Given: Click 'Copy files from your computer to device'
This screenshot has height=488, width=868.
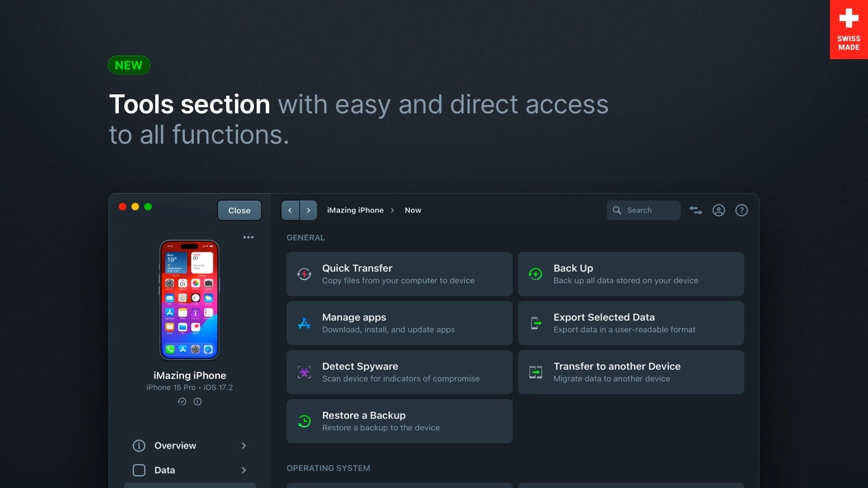Looking at the screenshot, I should [398, 280].
